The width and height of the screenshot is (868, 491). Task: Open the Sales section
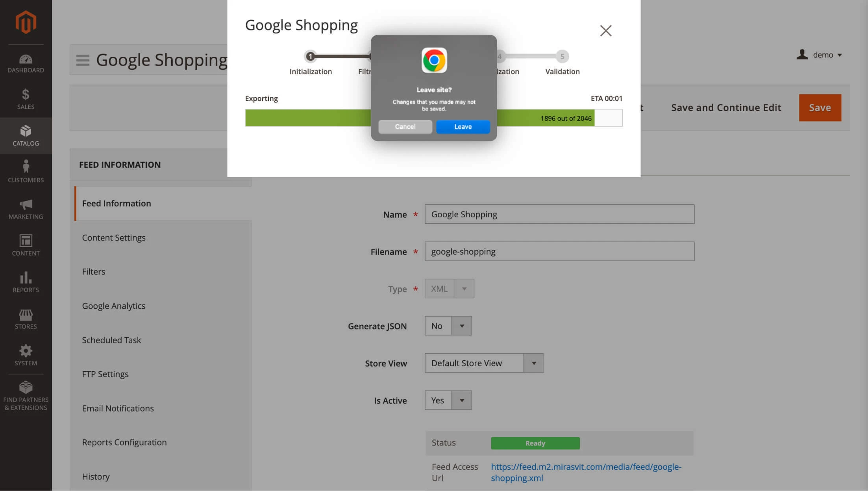point(25,99)
